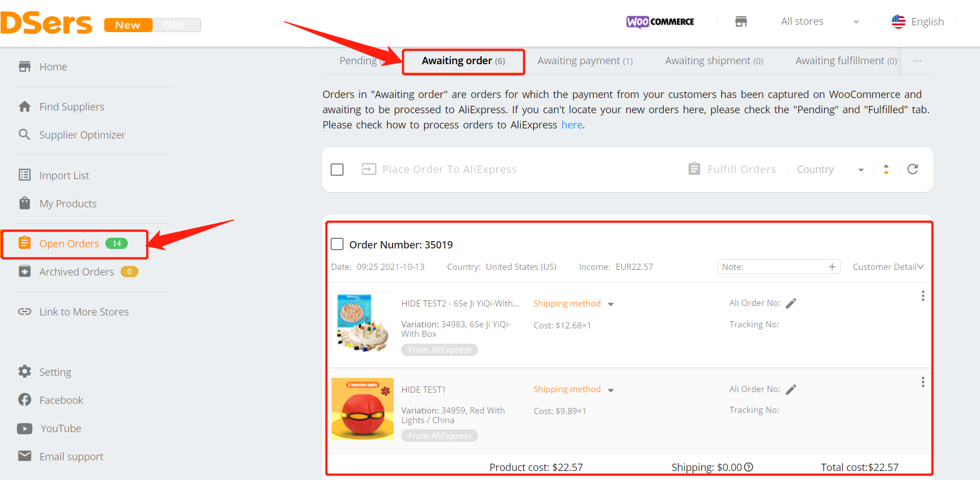Switch to the New interface version
Viewport: 980px width, 480px height.
tap(128, 25)
